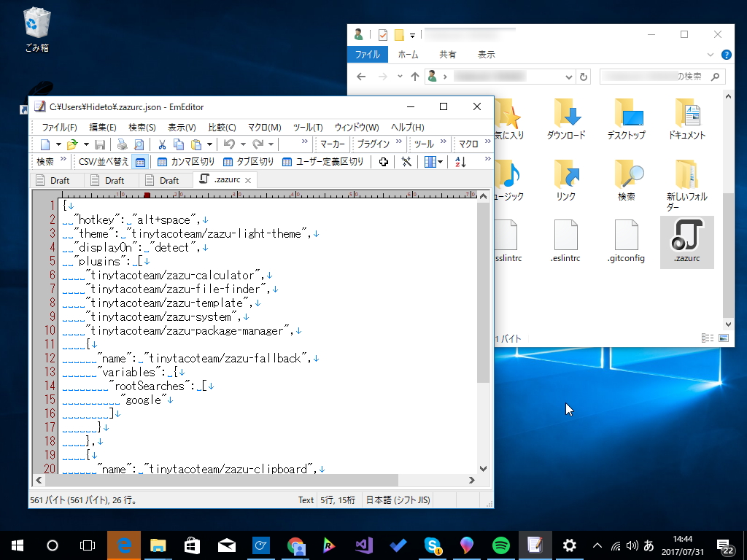
Task: Create a new file in EmEditor toolbar
Action: pos(44,144)
